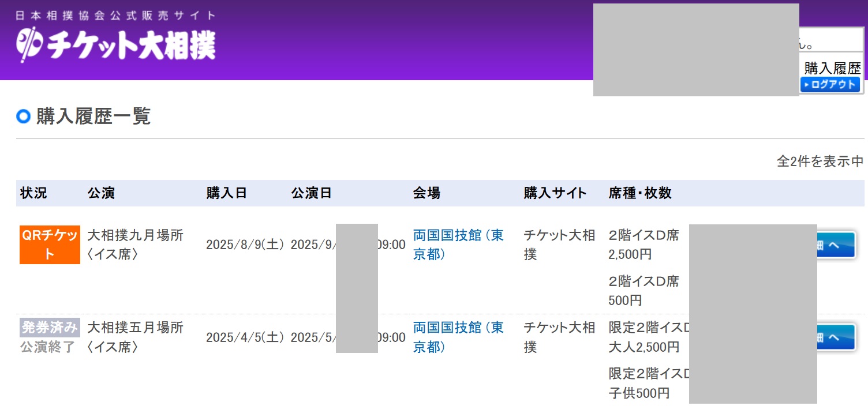This screenshot has height=406, width=868.
Task: Select the 席種・枚数 column header
Action: 639,193
